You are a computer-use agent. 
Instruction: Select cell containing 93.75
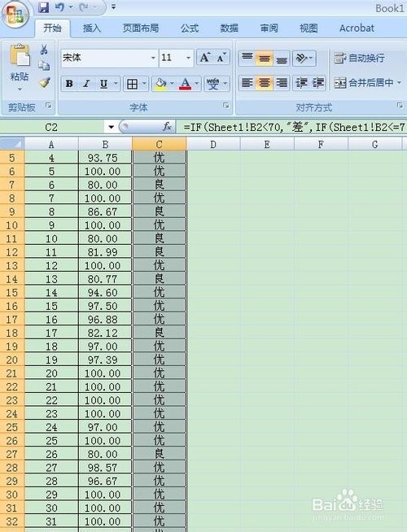click(105, 158)
